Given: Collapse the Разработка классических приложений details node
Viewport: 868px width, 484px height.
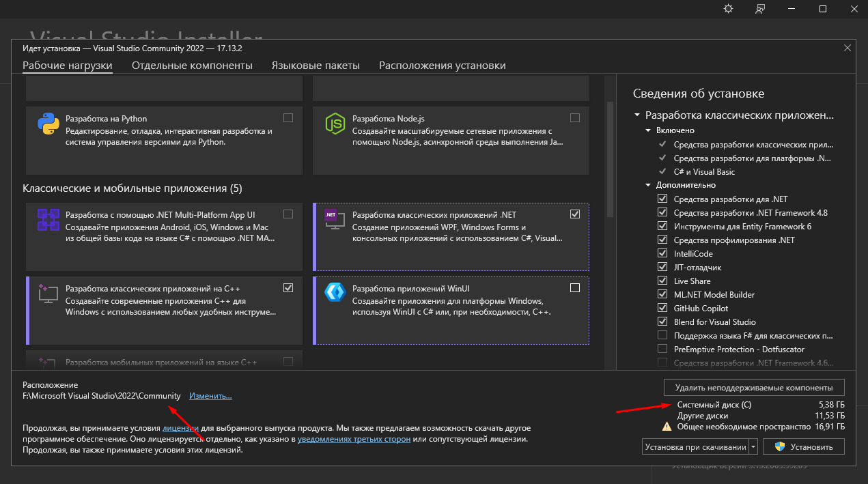Looking at the screenshot, I should click(637, 116).
